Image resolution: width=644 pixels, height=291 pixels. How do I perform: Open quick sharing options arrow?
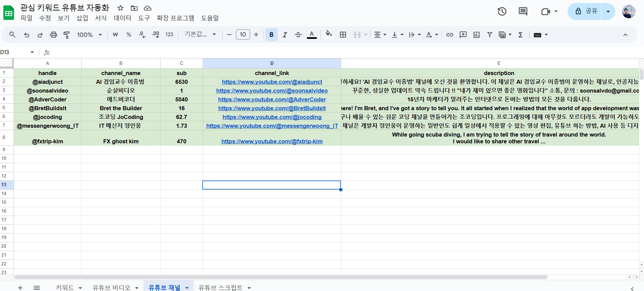tap(608, 11)
